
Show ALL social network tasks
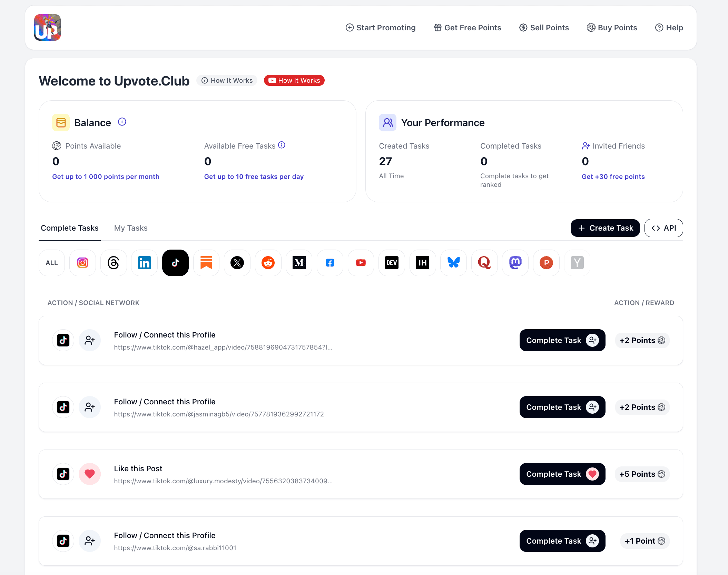click(52, 263)
